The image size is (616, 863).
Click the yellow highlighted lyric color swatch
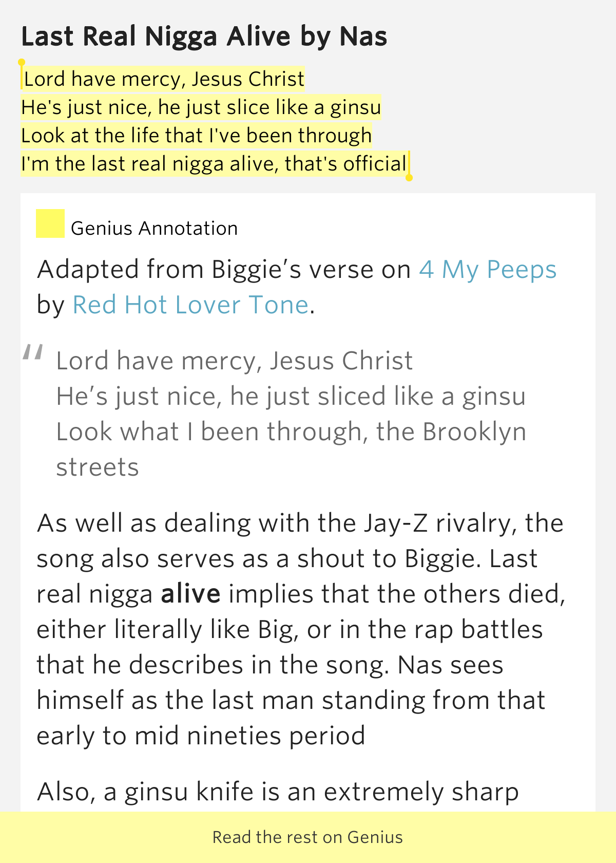[50, 225]
